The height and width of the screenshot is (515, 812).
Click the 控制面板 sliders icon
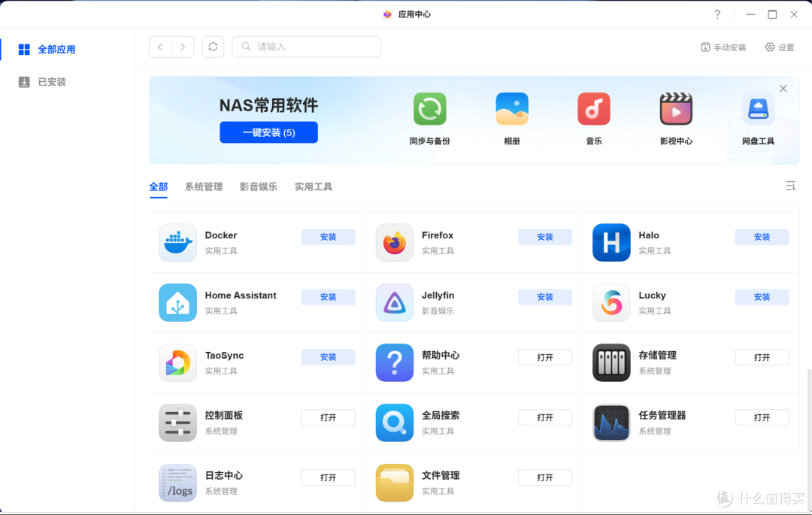(x=177, y=423)
